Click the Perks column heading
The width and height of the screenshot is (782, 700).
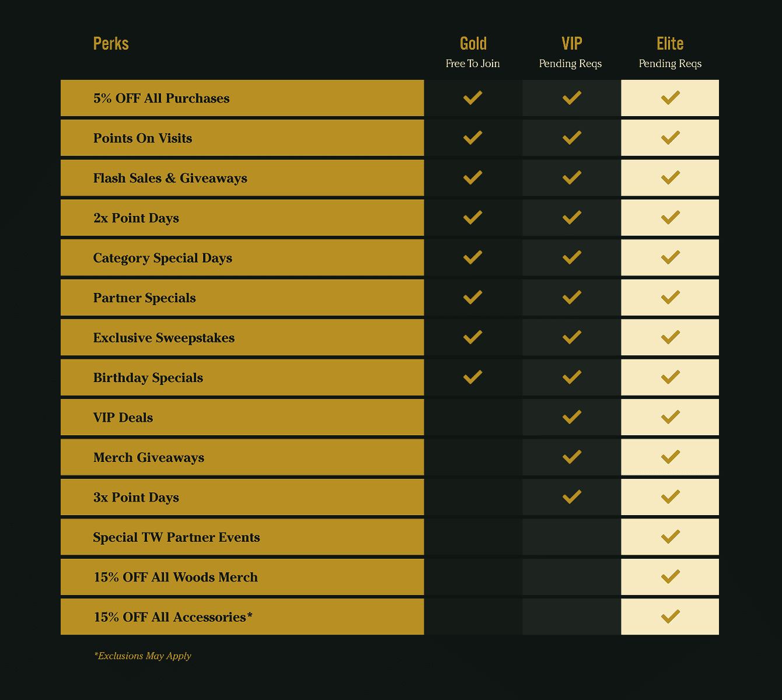click(111, 44)
